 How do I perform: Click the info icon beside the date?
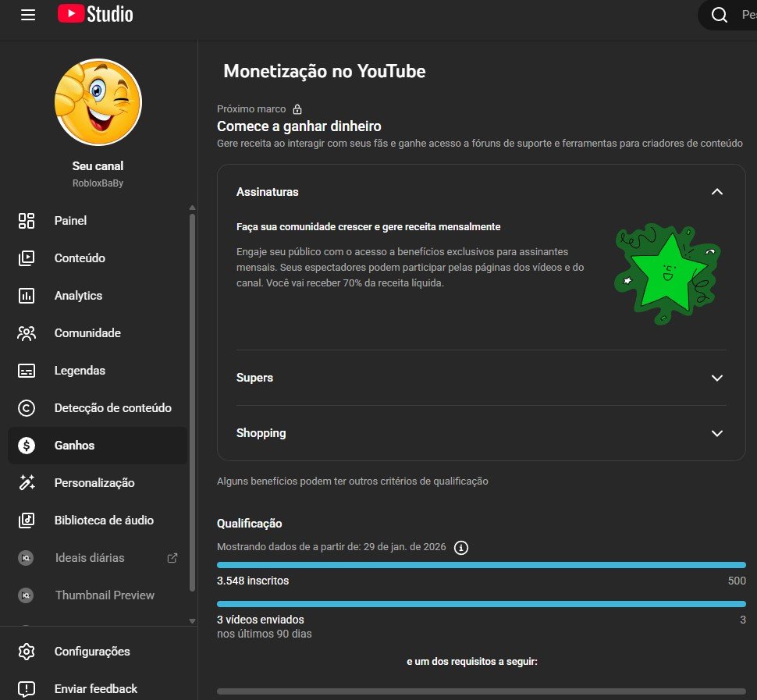point(461,547)
